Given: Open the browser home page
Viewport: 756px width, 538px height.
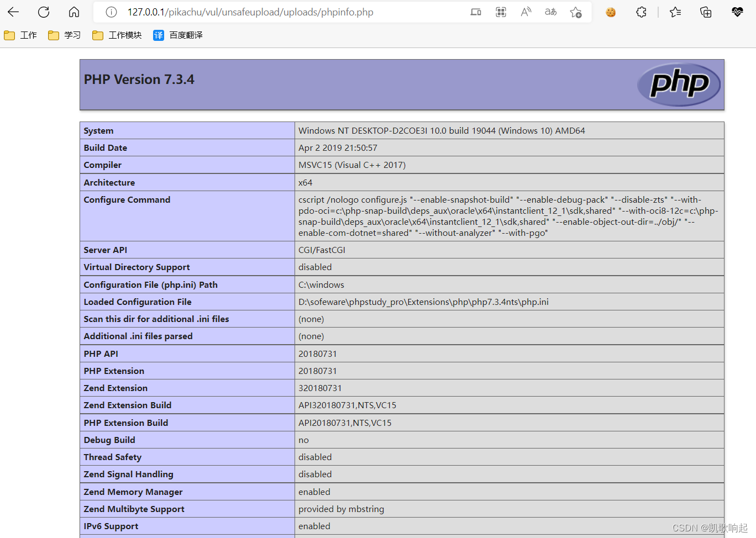Looking at the screenshot, I should 74,12.
